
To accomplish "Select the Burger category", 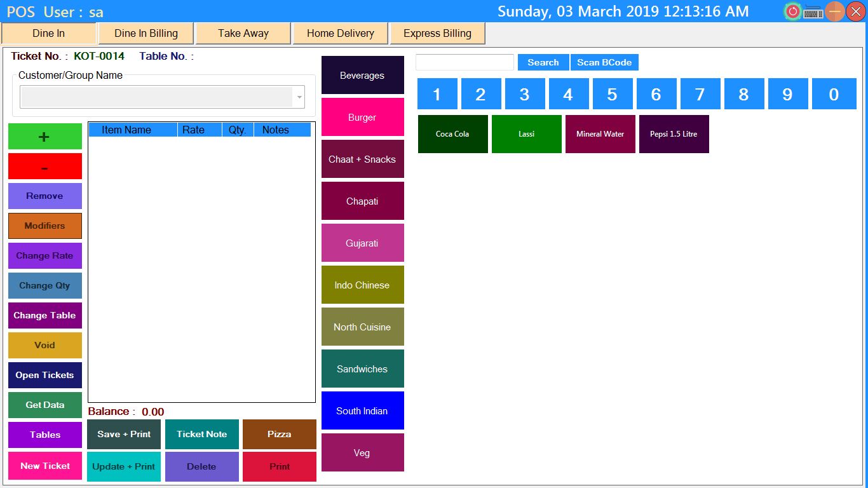I will tap(362, 118).
